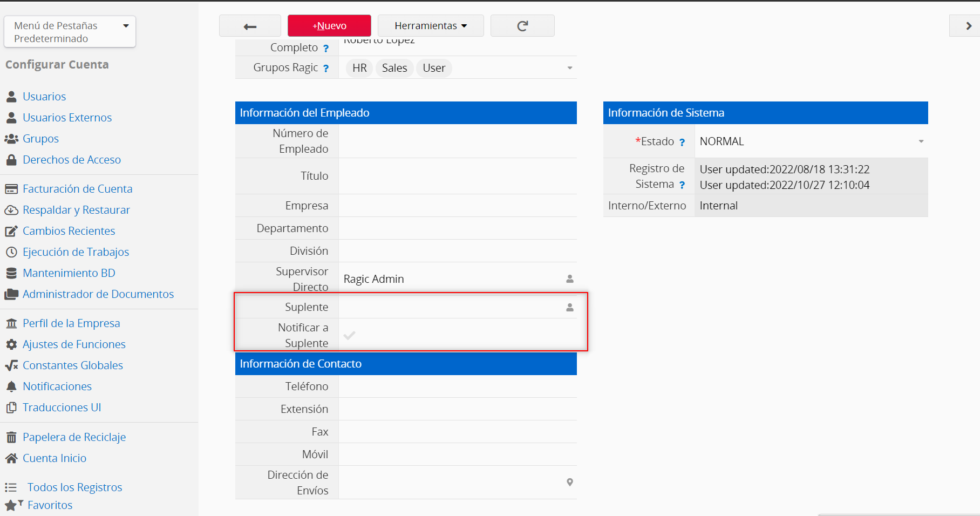980x516 pixels.
Task: Open Usuarios in the sidebar
Action: click(x=44, y=97)
